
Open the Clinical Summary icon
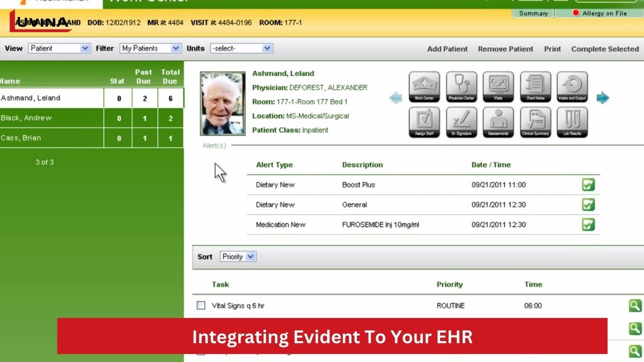point(535,122)
